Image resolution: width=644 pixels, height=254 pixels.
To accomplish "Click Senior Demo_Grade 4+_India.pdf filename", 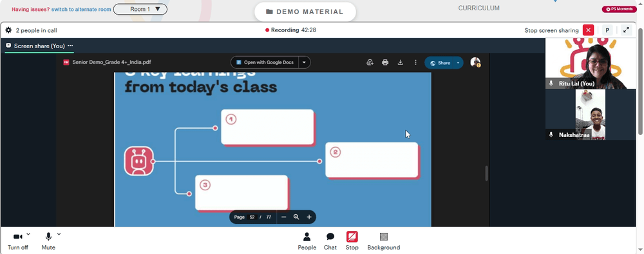I will (x=111, y=62).
